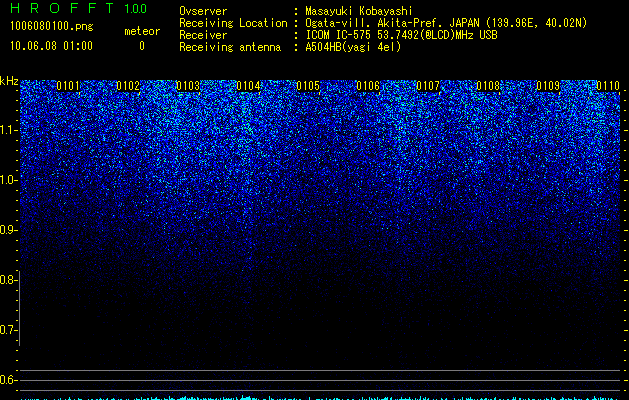
Task: Click the meteor label
Action: [142, 31]
